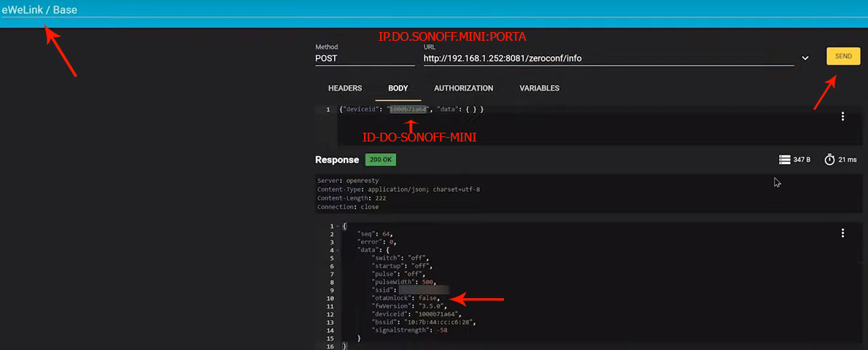Click the "pulse": "off" line
868x350 pixels.
pyautogui.click(x=398, y=274)
